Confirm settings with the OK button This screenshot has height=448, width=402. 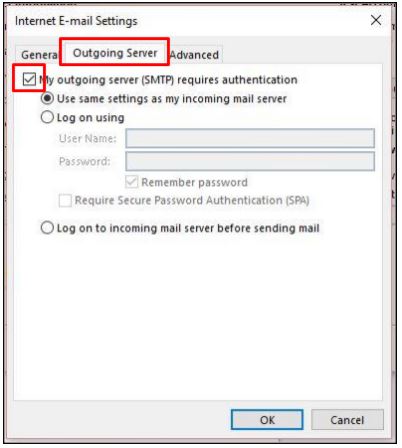click(x=267, y=420)
